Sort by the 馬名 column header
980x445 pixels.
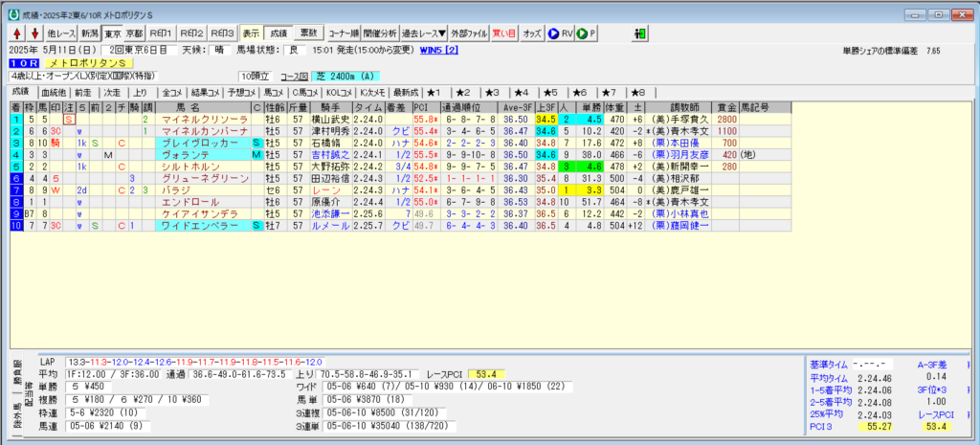(x=202, y=107)
